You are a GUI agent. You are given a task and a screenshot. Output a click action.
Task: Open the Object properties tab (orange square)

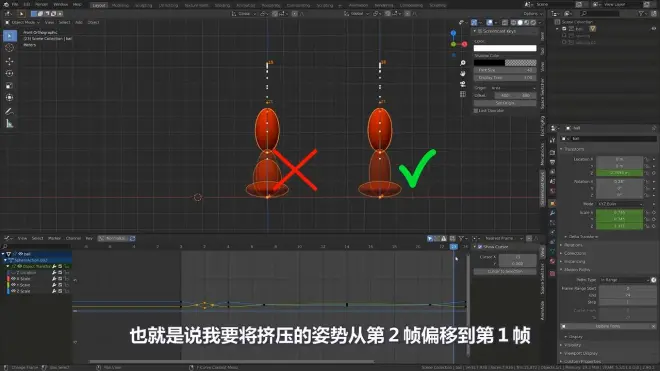point(553,204)
